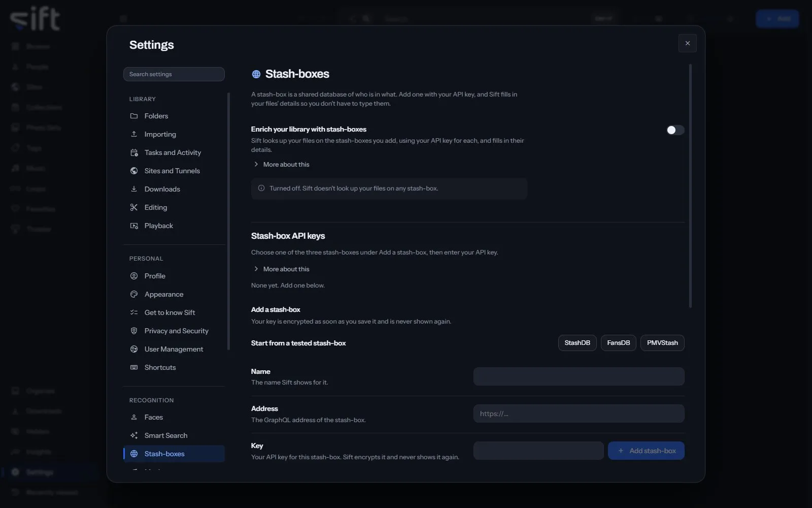812x508 pixels.
Task: Focus the Search settings field
Action: [x=174, y=74]
